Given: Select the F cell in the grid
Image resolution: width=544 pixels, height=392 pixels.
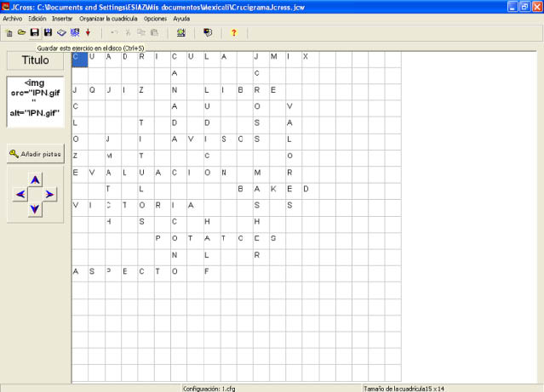Looking at the screenshot, I should click(212, 274).
